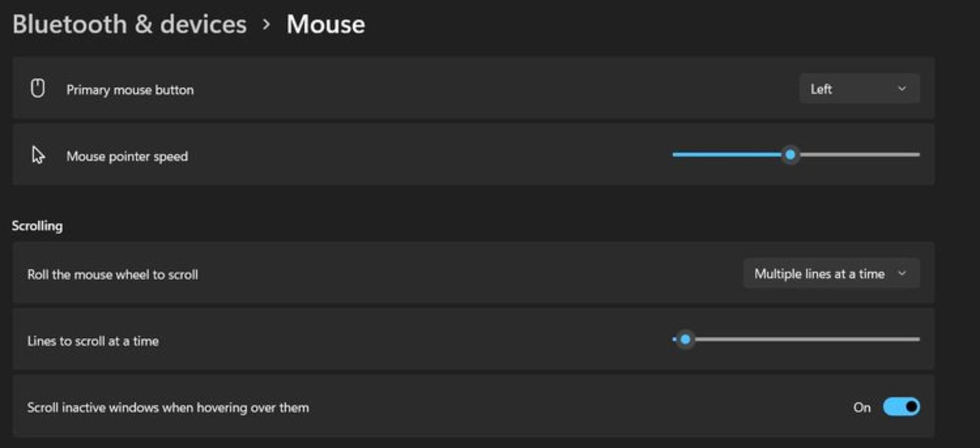This screenshot has width=980, height=448.
Task: Go back to Bluetooth & devices breadcrumb
Action: (130, 24)
